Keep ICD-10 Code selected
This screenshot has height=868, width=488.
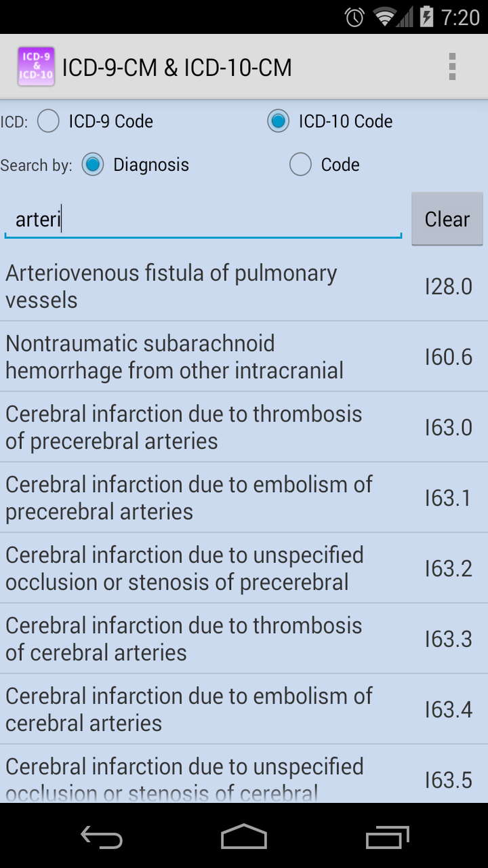[278, 121]
